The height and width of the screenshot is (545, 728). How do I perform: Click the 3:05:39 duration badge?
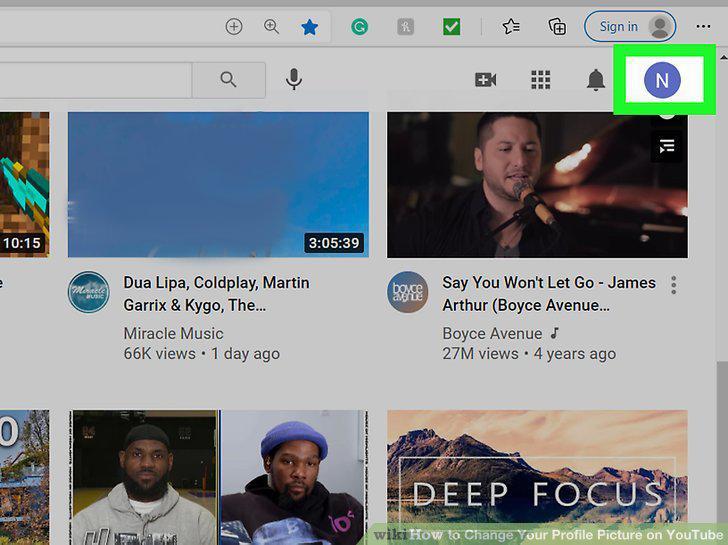(x=334, y=243)
